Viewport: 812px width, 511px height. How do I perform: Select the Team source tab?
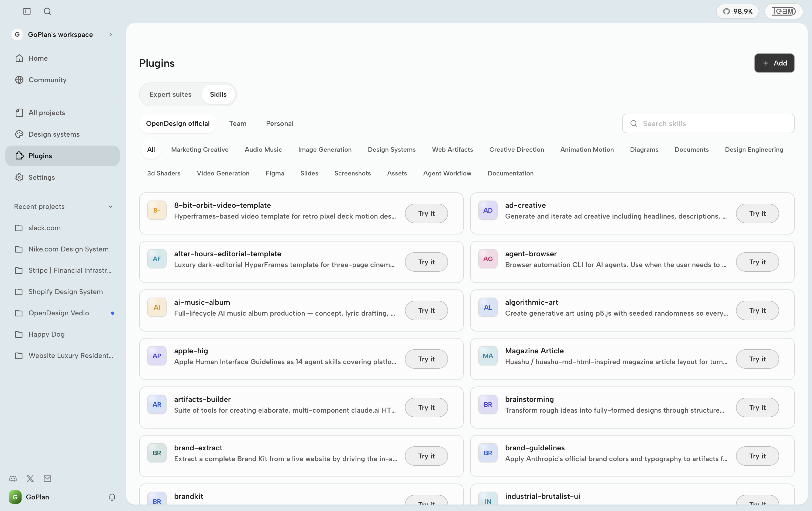pyautogui.click(x=238, y=123)
